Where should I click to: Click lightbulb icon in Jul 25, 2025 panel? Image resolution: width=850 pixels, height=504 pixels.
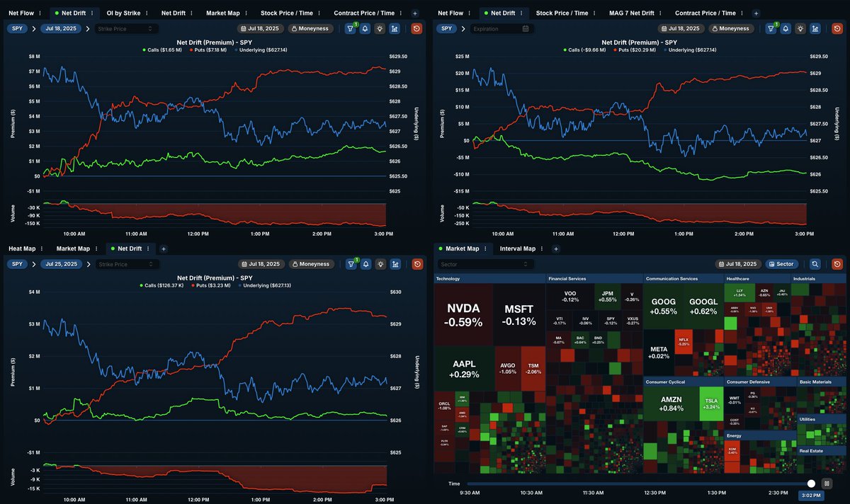380,264
